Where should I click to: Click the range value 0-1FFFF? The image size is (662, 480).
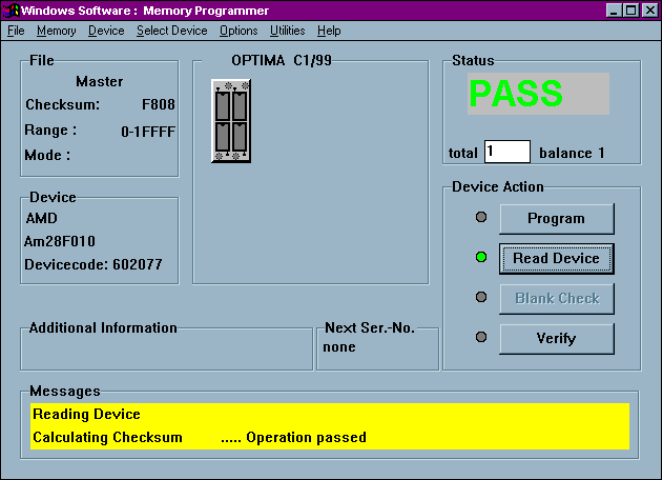click(x=148, y=132)
